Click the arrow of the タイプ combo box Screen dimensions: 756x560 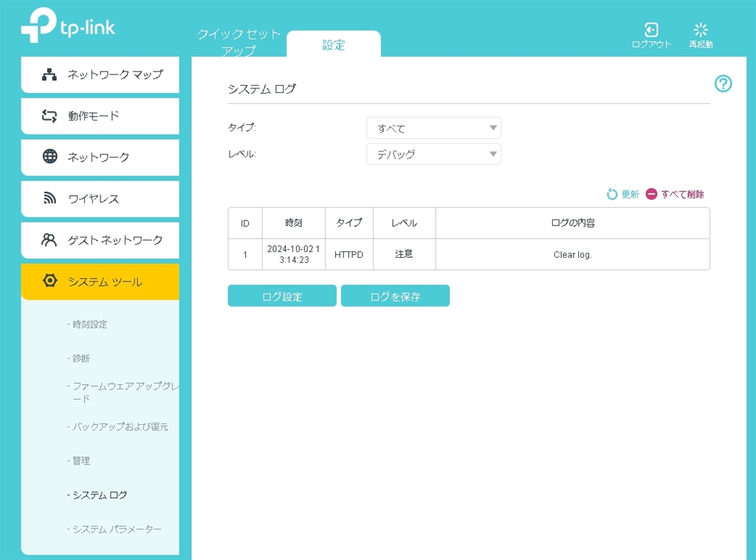pos(492,128)
